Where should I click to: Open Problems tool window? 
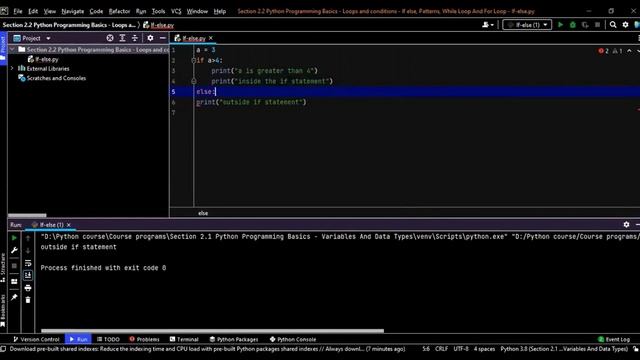144,339
